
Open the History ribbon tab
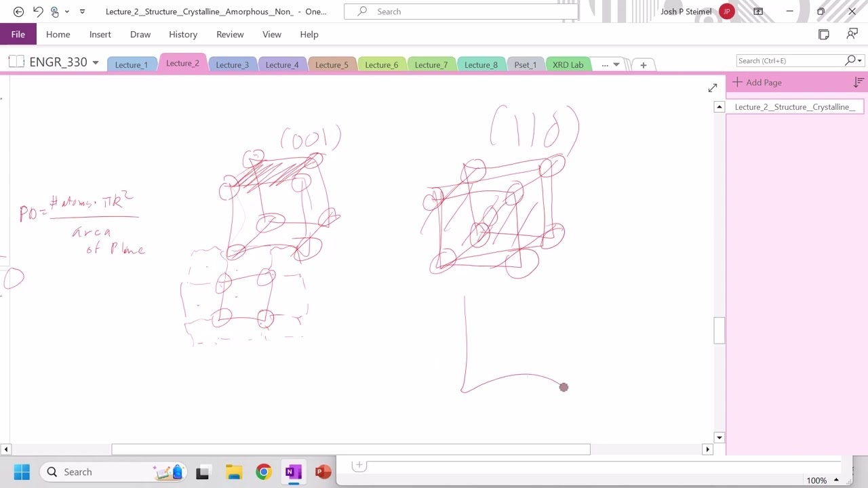pyautogui.click(x=183, y=35)
